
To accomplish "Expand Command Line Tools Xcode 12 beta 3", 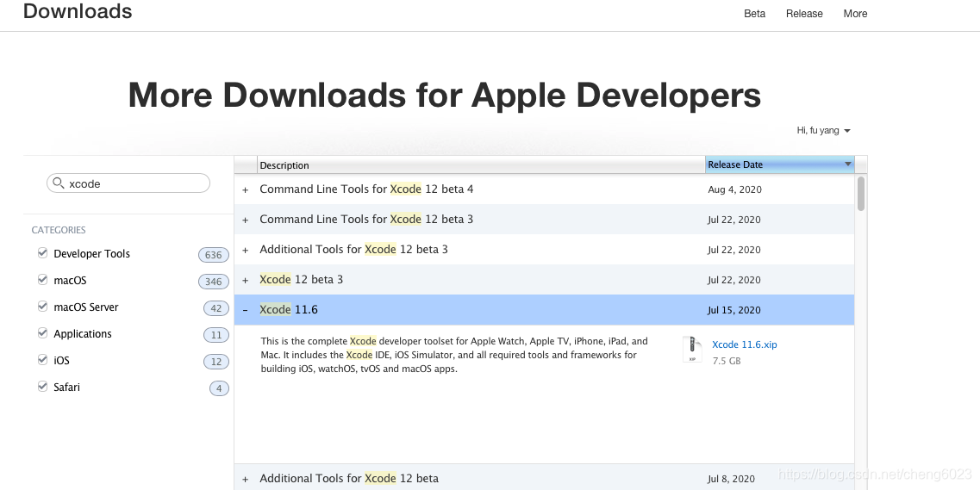I will tap(246, 220).
